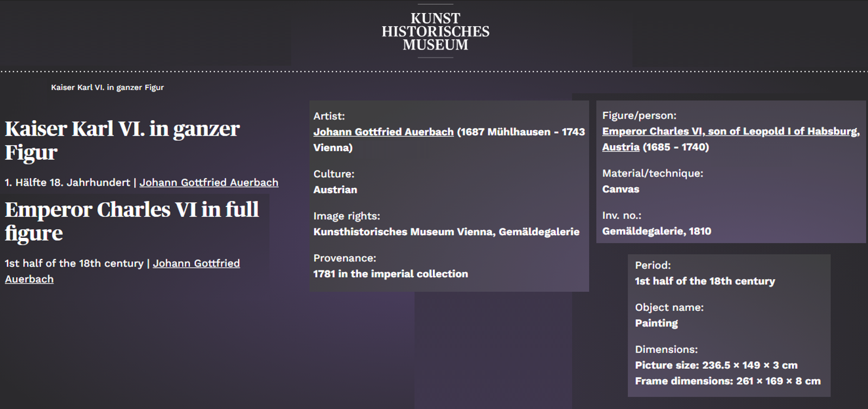Click inventory number 'Gemäldegalerie, 1810'
Image resolution: width=868 pixels, height=409 pixels.
tap(656, 231)
